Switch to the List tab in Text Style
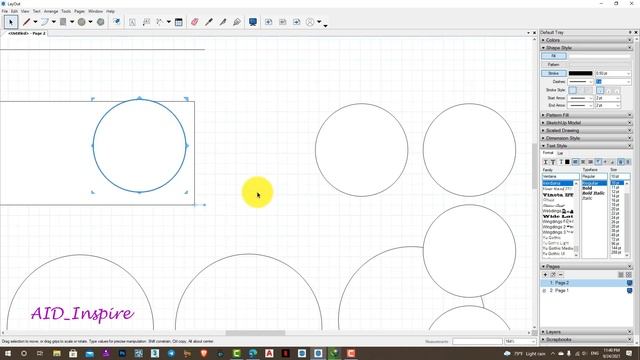Viewport: 640px width, 360px height. coord(560,153)
